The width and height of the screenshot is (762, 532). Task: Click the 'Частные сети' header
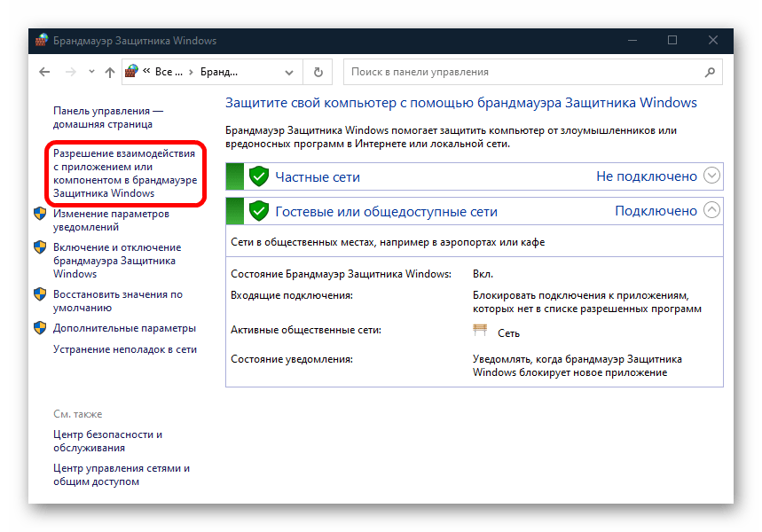click(x=318, y=176)
